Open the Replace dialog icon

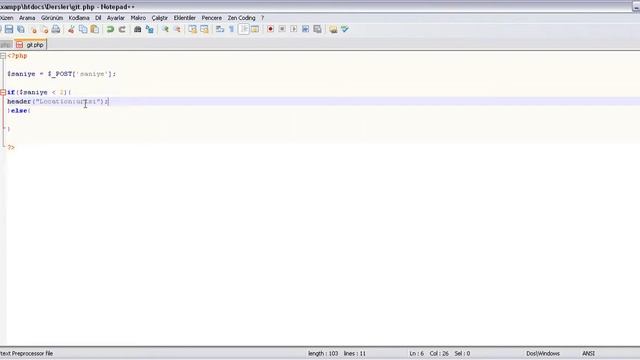150,29
